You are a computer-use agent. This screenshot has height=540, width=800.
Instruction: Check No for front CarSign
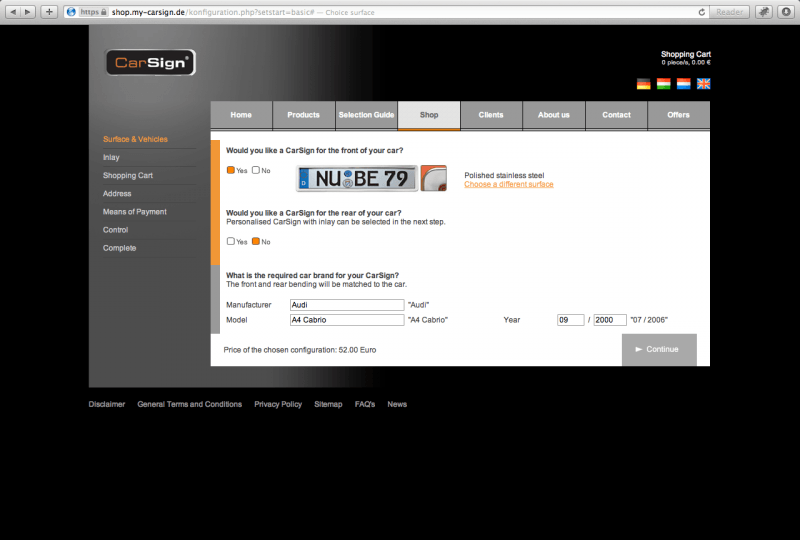[x=256, y=170]
